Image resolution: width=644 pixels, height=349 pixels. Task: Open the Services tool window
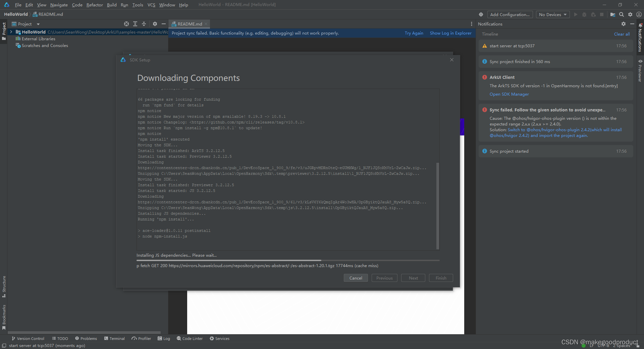pyautogui.click(x=220, y=339)
